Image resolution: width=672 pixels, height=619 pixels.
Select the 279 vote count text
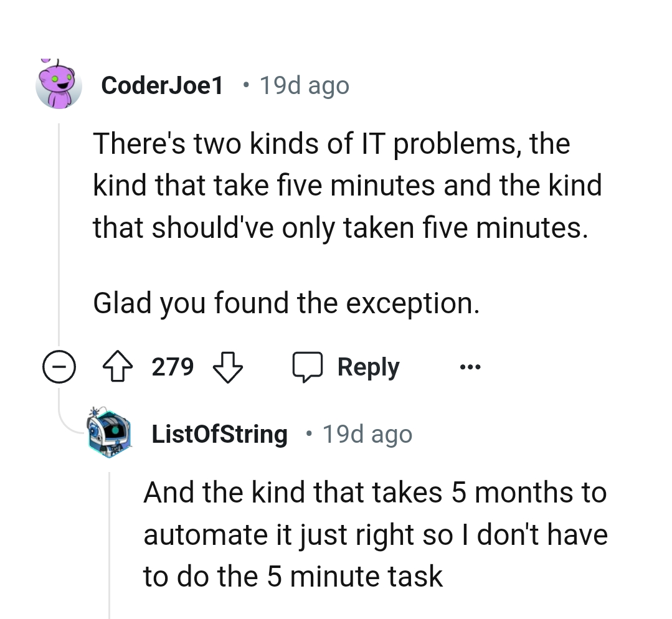(172, 367)
